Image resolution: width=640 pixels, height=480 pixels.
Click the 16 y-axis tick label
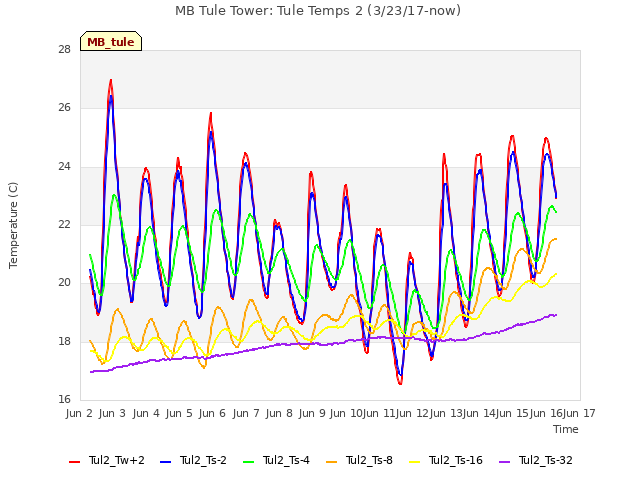click(64, 399)
